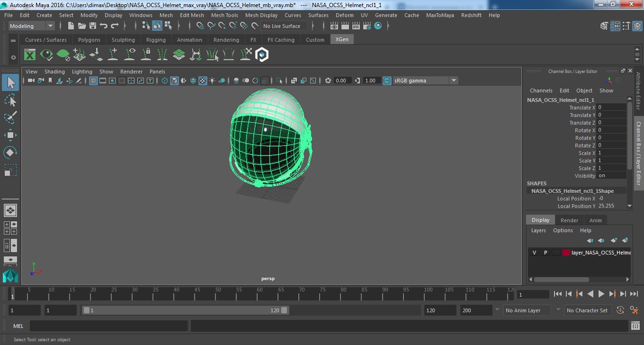This screenshot has width=644, height=345.
Task: Activate the arrow Select tool
Action: point(10,82)
